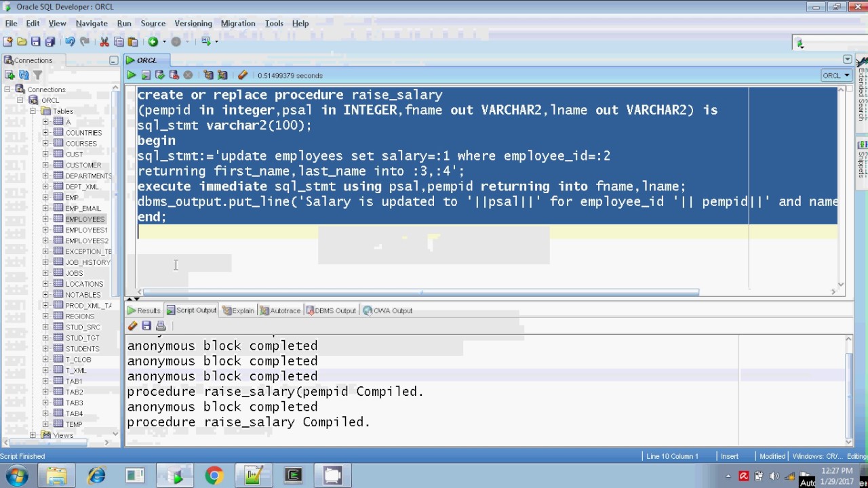Click the Clear eraser icon in worksheet toolbar
This screenshot has width=868, height=488.
[243, 75]
